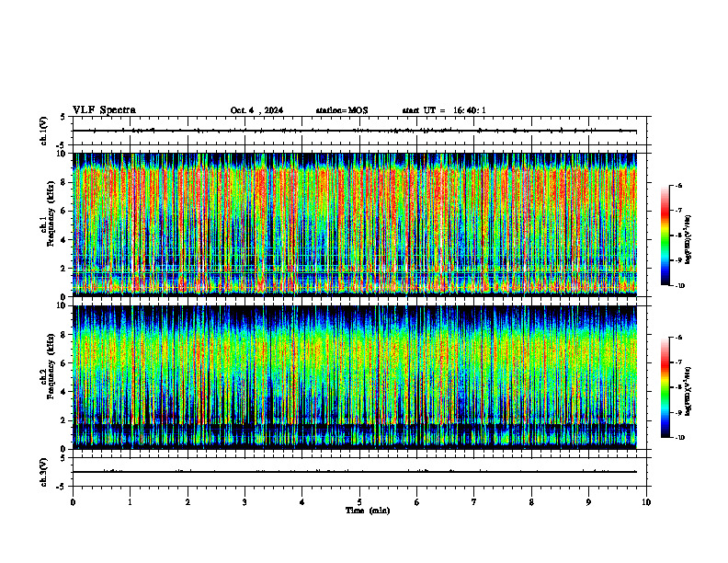Click time axis tick label '4'
The width and height of the screenshot is (728, 563).
302,502
